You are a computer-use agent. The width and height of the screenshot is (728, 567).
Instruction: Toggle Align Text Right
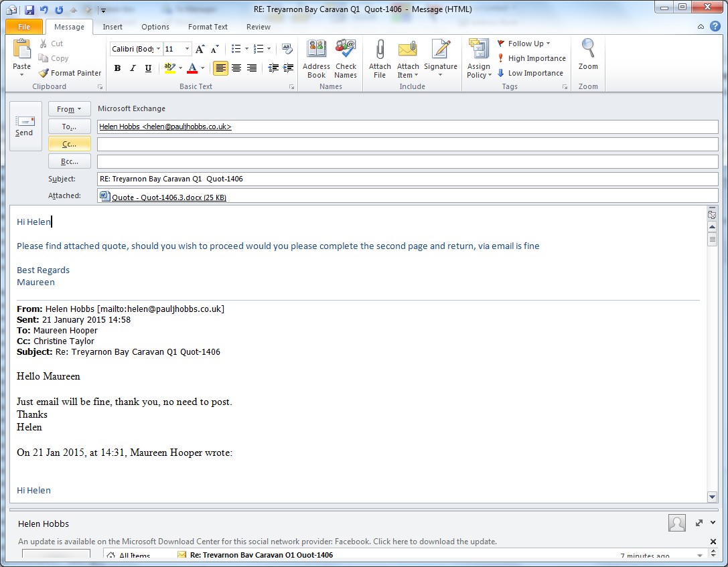[252, 68]
